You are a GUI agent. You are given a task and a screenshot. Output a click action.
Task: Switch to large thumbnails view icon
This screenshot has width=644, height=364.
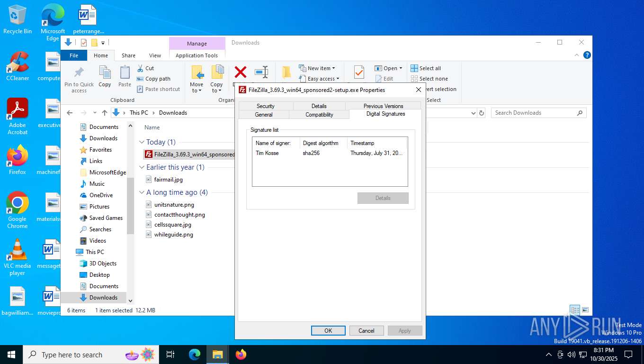click(585, 310)
